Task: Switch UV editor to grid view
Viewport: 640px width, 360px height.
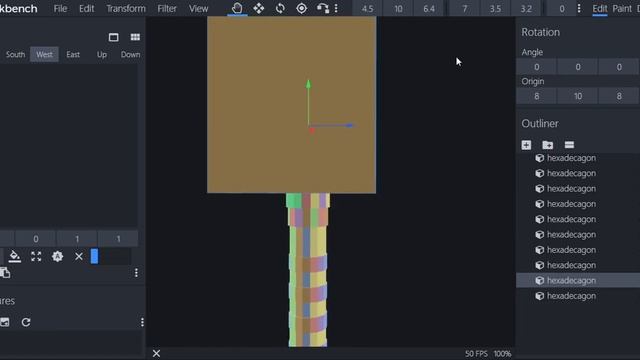Action: coord(135,37)
